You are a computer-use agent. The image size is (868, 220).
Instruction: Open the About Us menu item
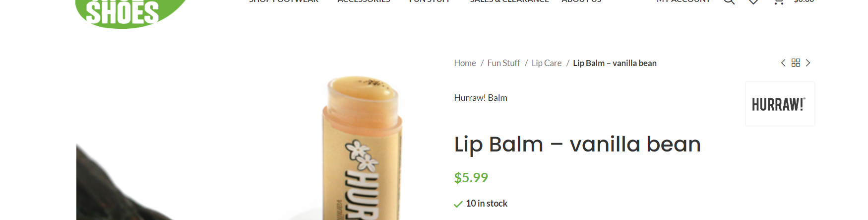[581, 1]
